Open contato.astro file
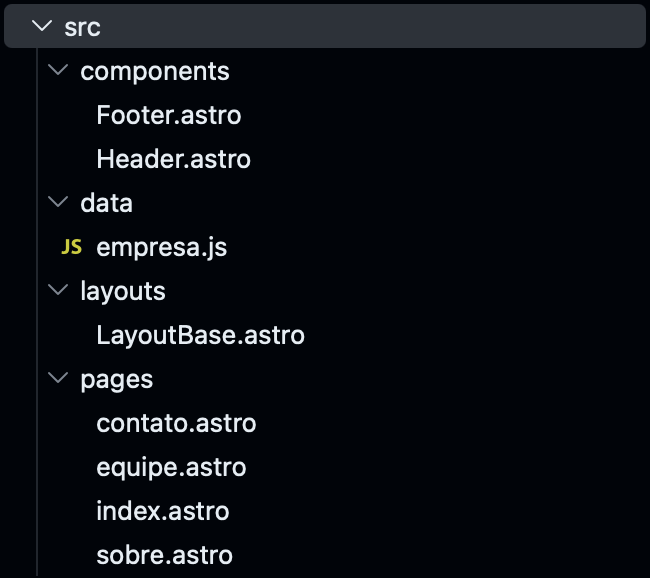This screenshot has width=650, height=578. [177, 423]
